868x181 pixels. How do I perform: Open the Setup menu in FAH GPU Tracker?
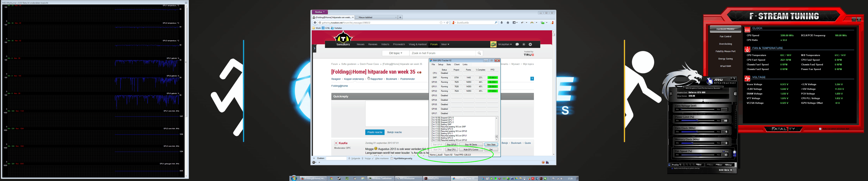pos(441,65)
